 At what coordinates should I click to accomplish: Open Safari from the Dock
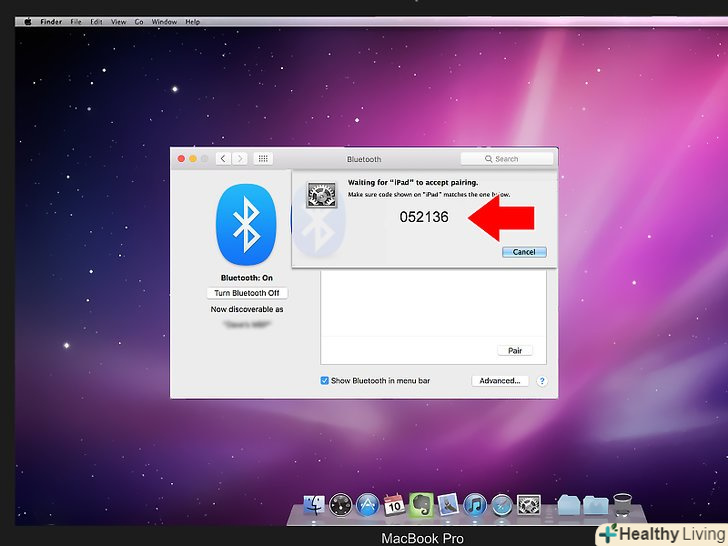point(502,506)
